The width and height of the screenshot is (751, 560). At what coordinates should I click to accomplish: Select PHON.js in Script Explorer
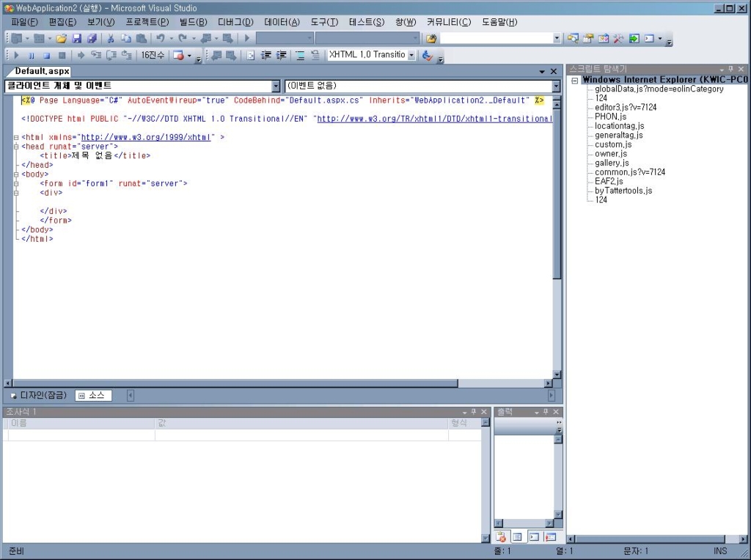(x=610, y=117)
